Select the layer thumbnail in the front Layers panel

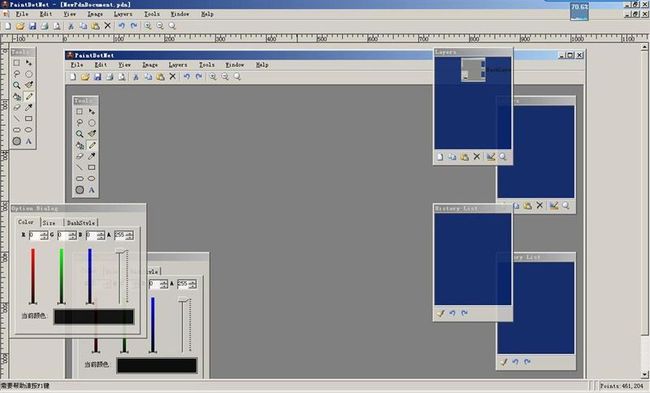coord(473,69)
